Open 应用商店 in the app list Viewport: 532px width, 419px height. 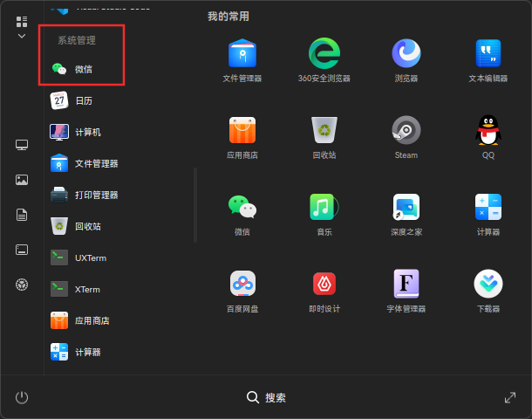tap(79, 320)
